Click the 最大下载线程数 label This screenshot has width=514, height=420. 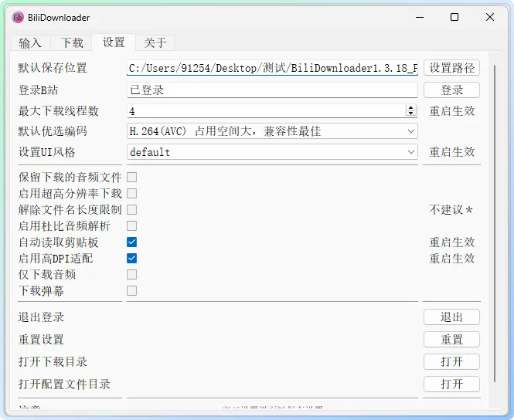pyautogui.click(x=58, y=111)
